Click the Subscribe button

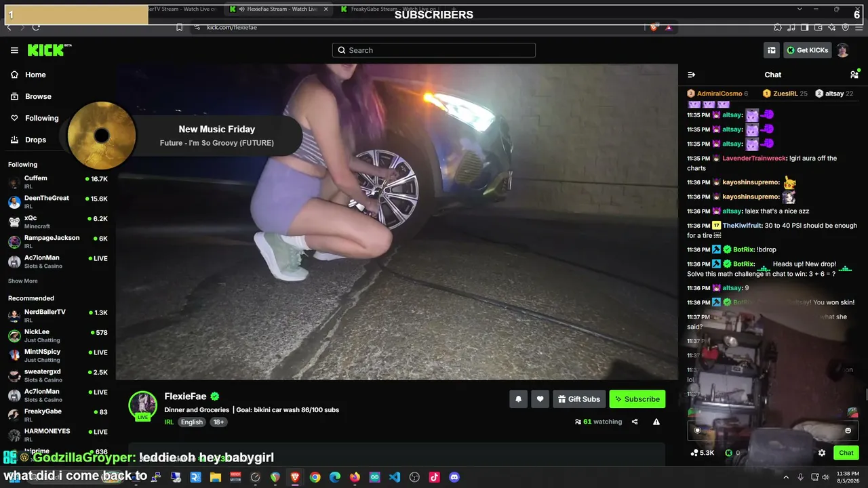637,399
